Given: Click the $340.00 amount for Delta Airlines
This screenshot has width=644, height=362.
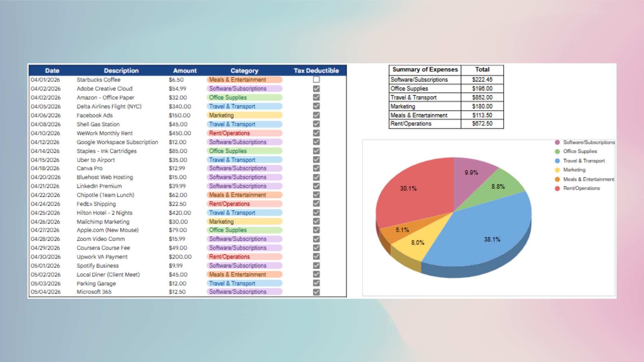Looking at the screenshot, I should tap(180, 106).
